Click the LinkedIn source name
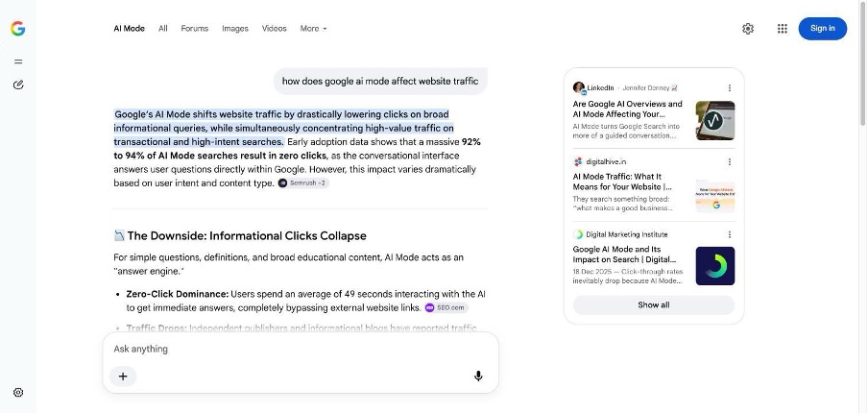 (x=601, y=88)
